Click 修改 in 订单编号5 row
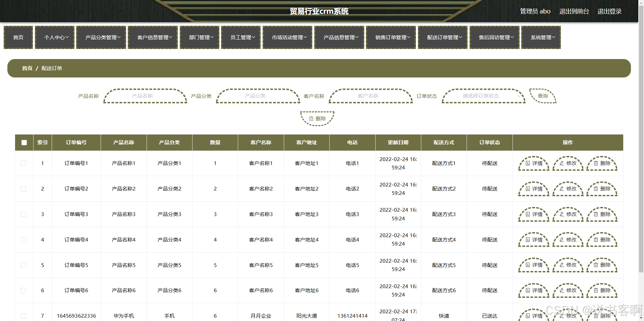The height and width of the screenshot is (321, 644). [568, 265]
